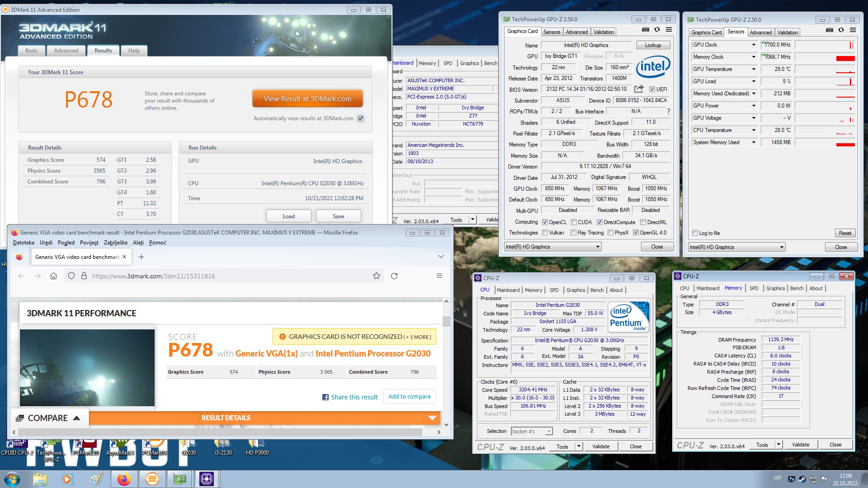
Task: Toggle the Ray Tracing checkbox in GPU-Z
Action: (x=573, y=233)
